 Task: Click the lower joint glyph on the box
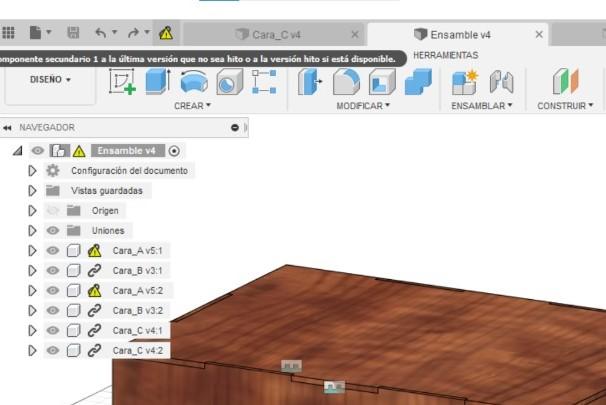334,387
